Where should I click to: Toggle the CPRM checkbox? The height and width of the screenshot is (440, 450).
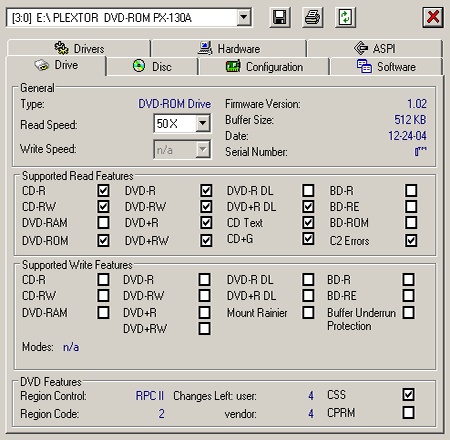click(x=409, y=413)
